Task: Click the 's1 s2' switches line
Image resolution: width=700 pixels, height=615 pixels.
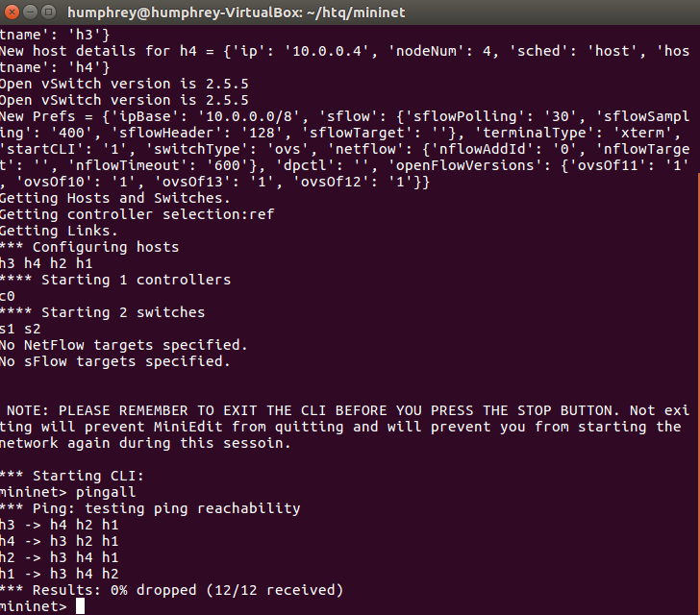Action: click(x=20, y=329)
